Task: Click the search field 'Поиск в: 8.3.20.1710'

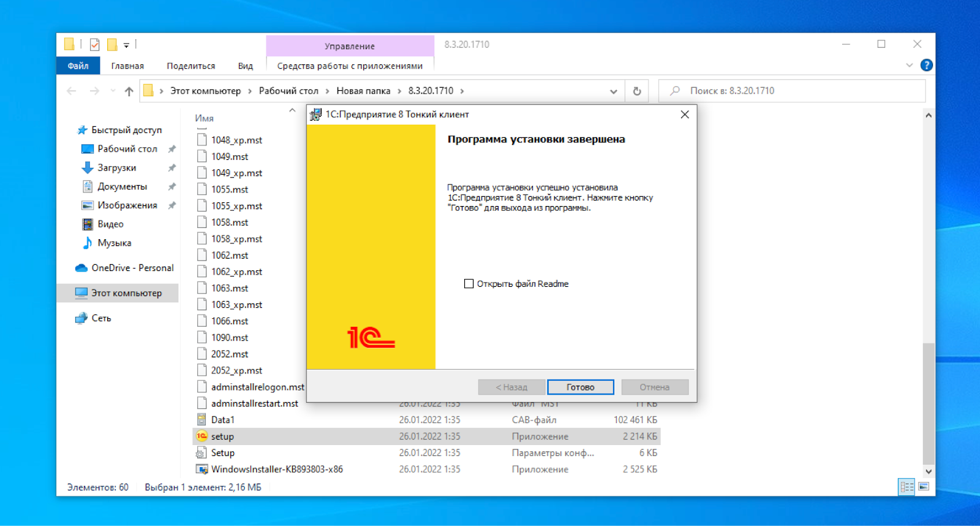Action: (791, 91)
